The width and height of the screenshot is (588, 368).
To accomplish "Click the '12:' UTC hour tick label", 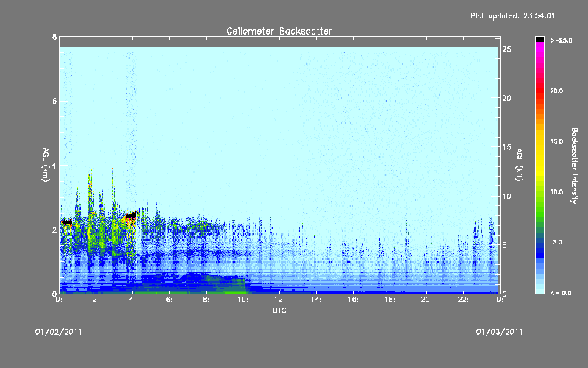I will tap(279, 300).
